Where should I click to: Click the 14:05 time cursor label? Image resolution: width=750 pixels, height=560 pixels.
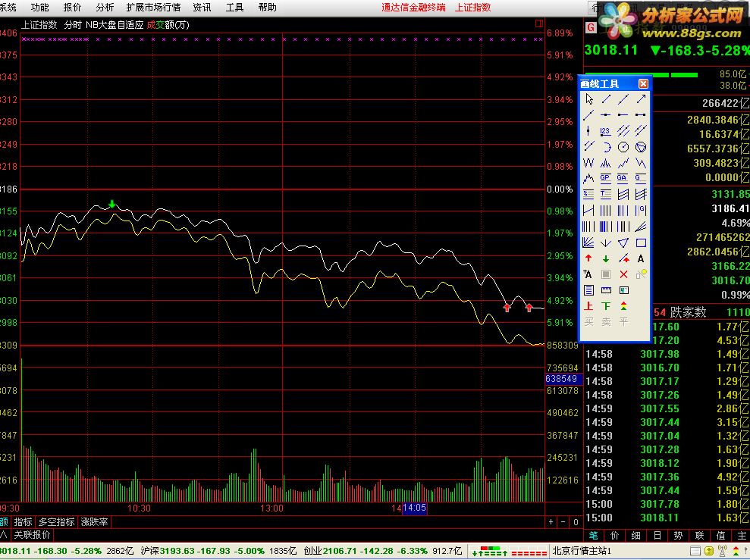(x=414, y=508)
